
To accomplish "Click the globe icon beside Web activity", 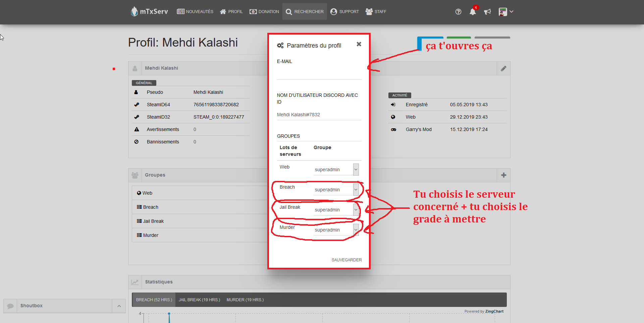I will point(393,117).
